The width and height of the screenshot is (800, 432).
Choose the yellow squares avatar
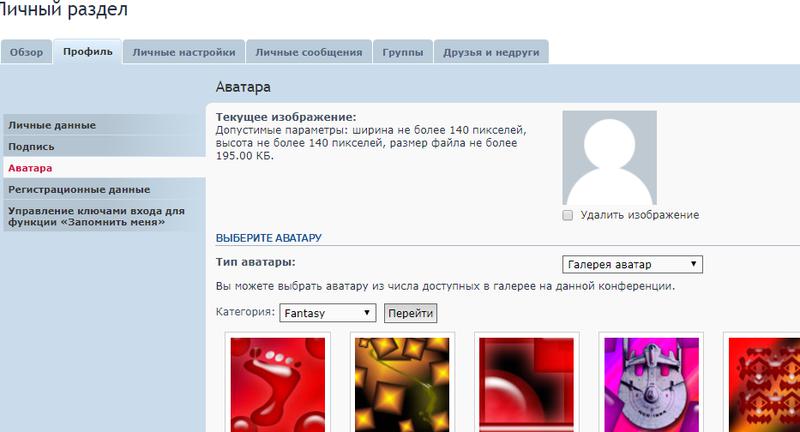(402, 385)
